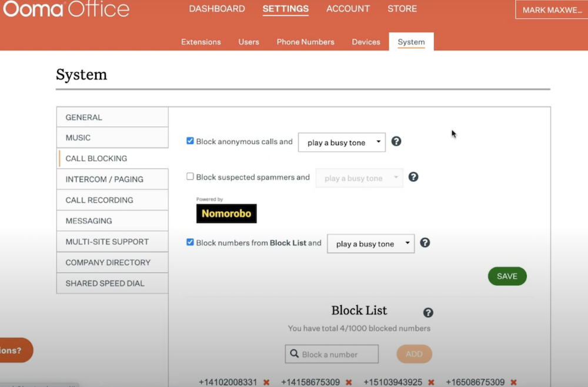Remove blocked number +14102008331
The height and width of the screenshot is (387, 588).
(266, 382)
